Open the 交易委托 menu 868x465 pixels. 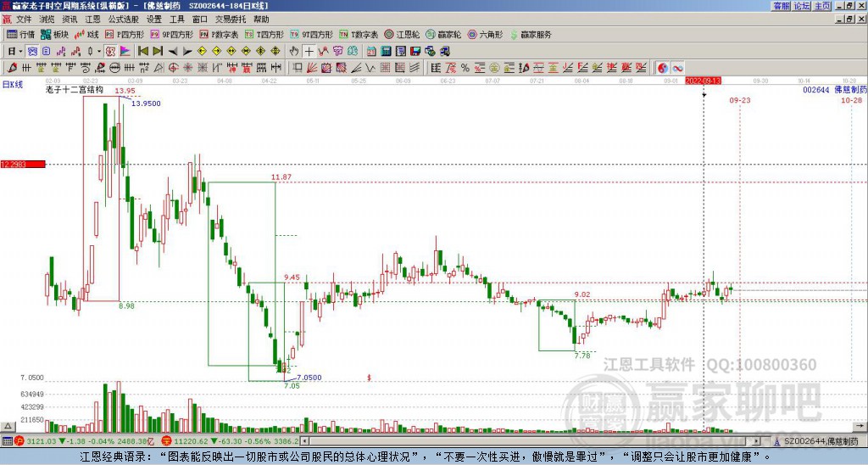(x=231, y=20)
